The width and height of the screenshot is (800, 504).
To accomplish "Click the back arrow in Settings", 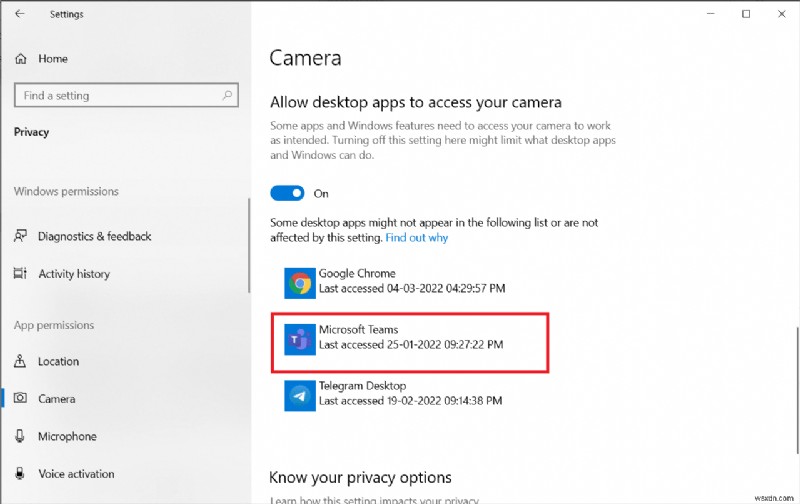I will [20, 14].
